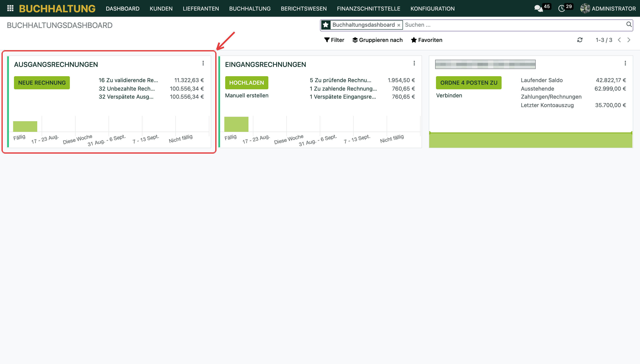This screenshot has height=364, width=640.
Task: Click the Hochladen button
Action: (x=247, y=83)
